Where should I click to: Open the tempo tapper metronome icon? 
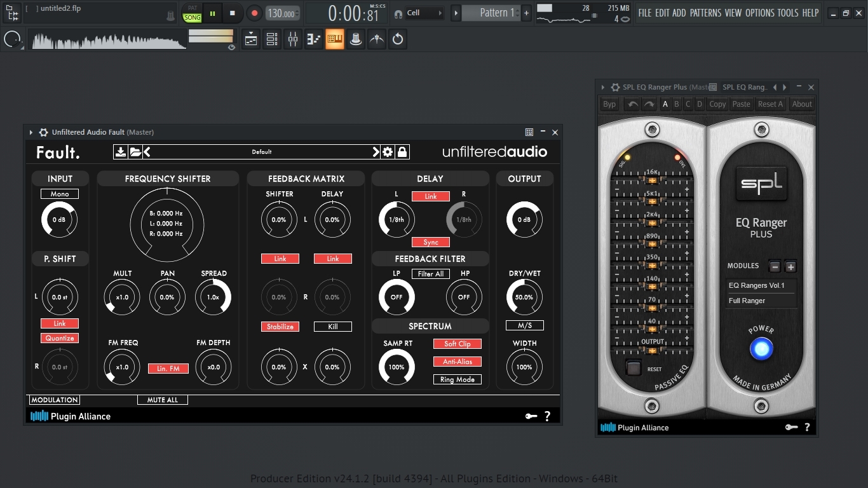[377, 39]
